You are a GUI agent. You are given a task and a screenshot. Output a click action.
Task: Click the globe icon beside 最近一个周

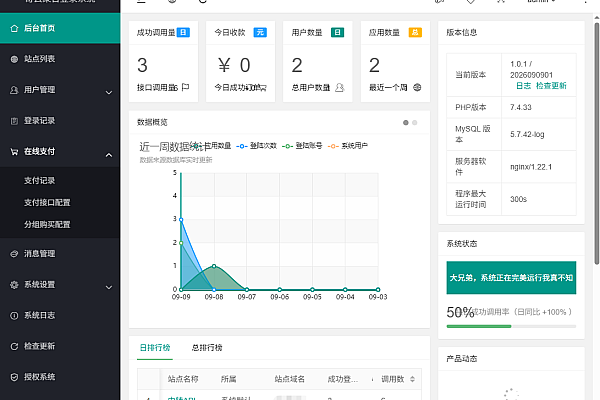[417, 88]
